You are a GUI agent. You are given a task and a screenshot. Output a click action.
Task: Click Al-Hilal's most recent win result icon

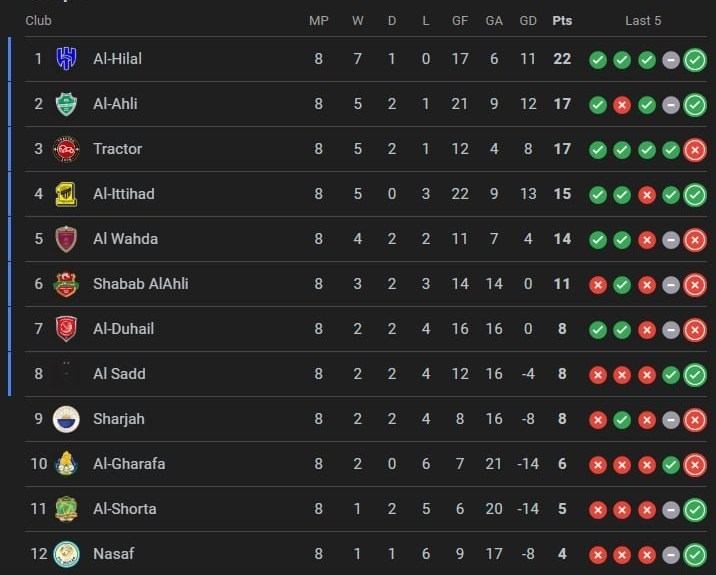click(x=695, y=59)
